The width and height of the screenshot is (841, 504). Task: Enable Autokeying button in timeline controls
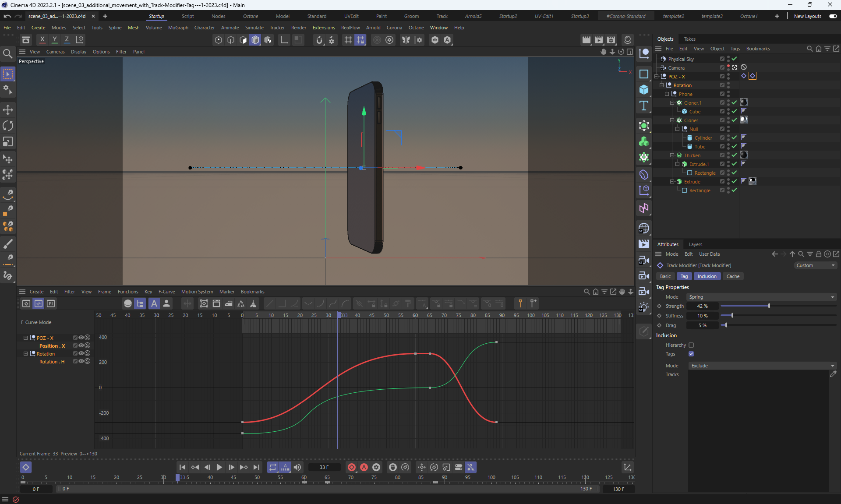pos(364,467)
